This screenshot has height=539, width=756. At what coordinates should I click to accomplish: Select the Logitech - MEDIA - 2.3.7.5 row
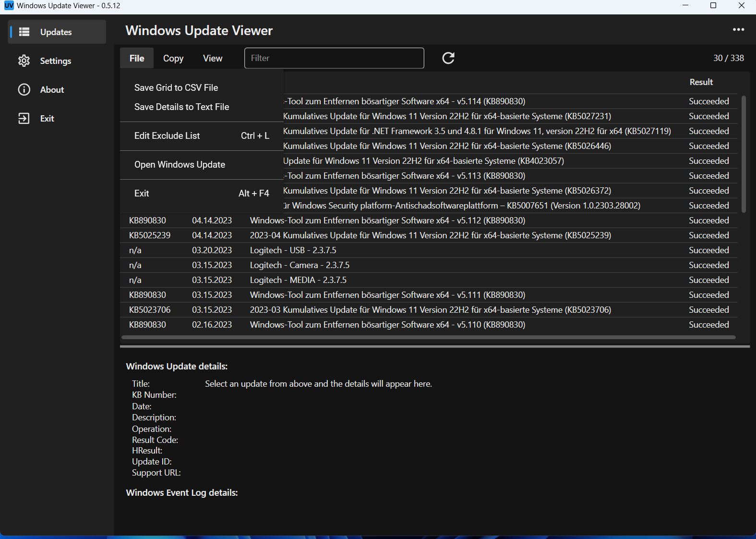(429, 280)
